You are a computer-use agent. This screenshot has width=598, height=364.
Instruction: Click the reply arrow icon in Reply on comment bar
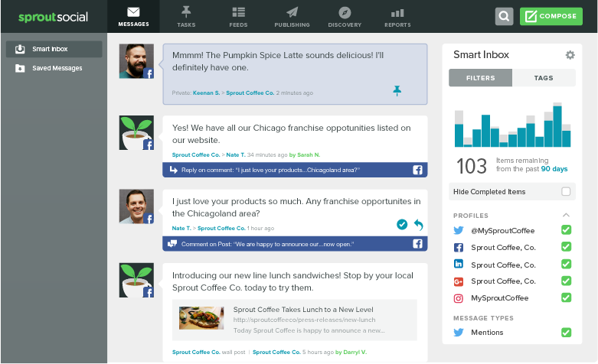(174, 170)
